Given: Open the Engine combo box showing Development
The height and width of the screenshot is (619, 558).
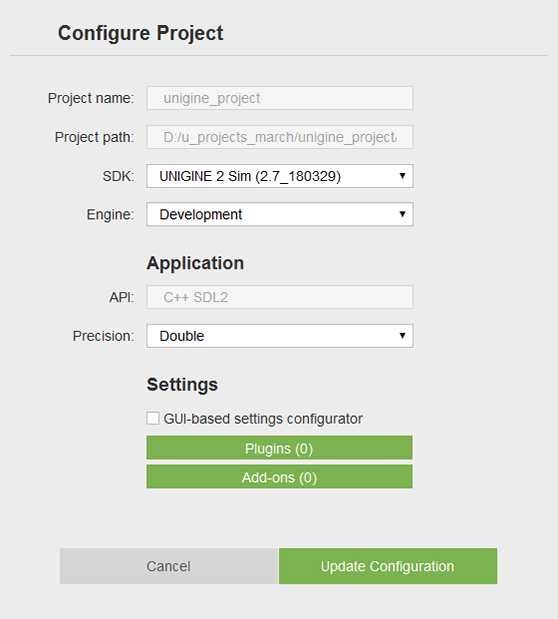Looking at the screenshot, I should click(280, 214).
